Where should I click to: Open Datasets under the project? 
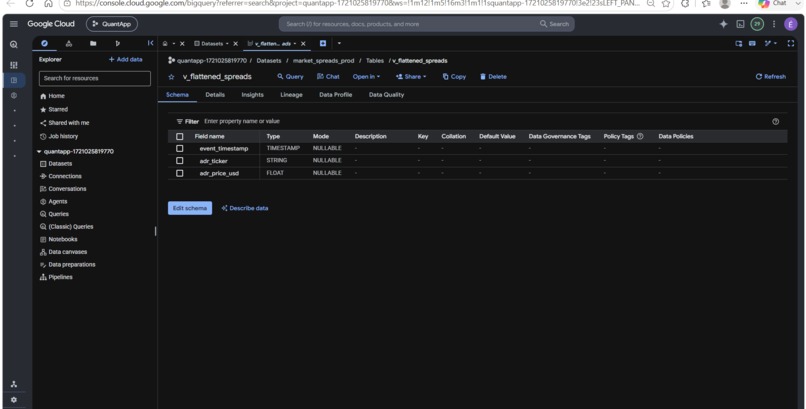[x=56, y=164]
